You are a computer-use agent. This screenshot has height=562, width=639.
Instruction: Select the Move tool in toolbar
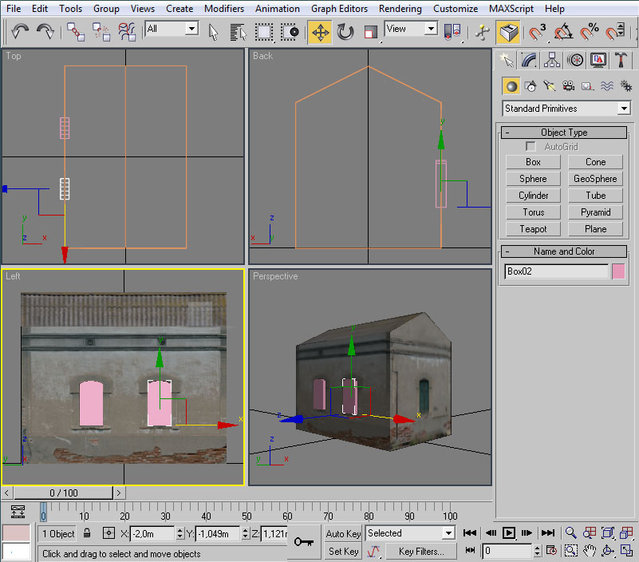[320, 32]
